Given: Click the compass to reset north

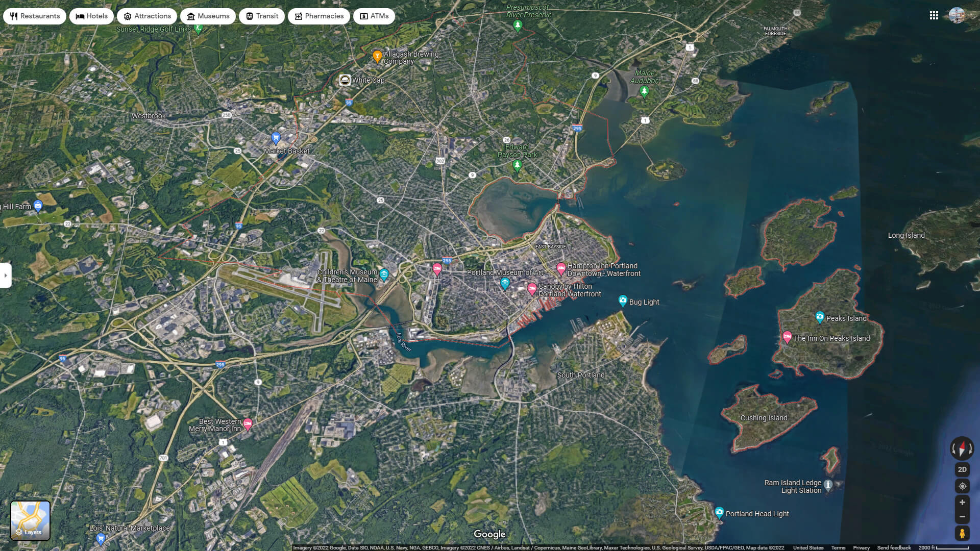Looking at the screenshot, I should (962, 449).
